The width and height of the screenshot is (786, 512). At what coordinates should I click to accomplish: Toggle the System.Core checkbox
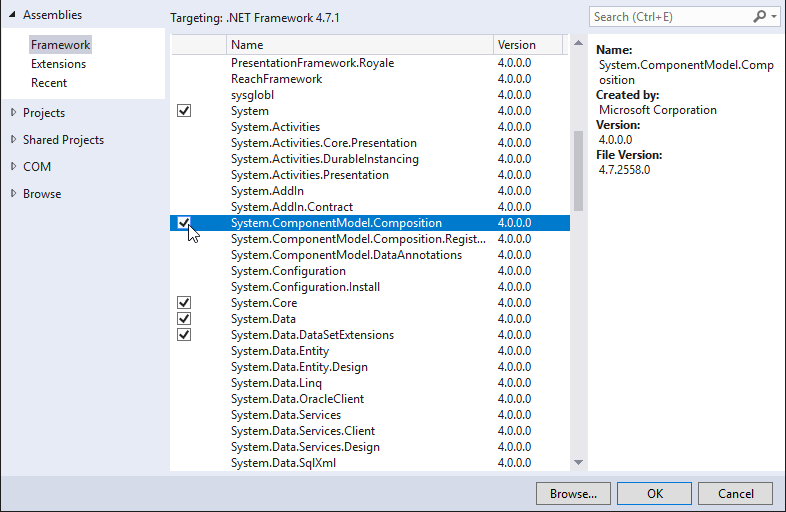point(184,303)
